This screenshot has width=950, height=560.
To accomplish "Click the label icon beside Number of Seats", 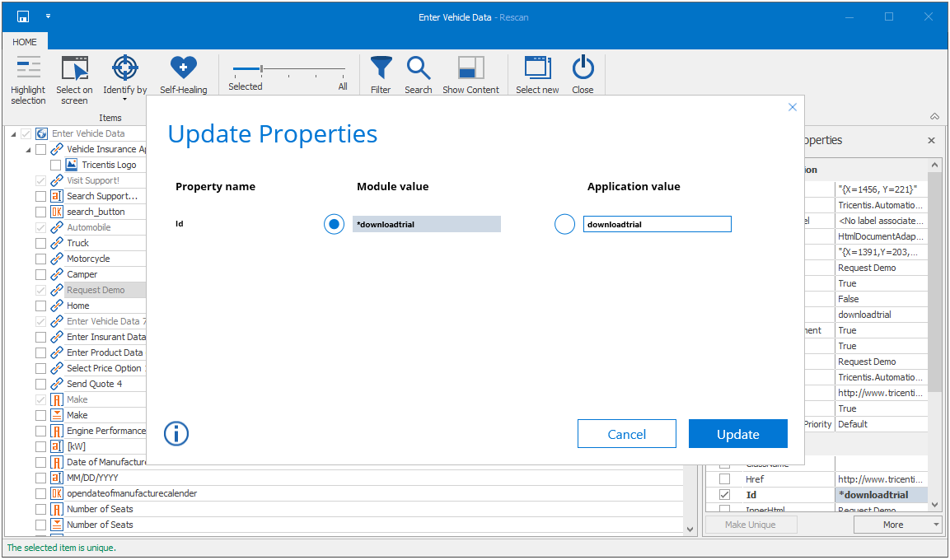I will click(x=57, y=509).
